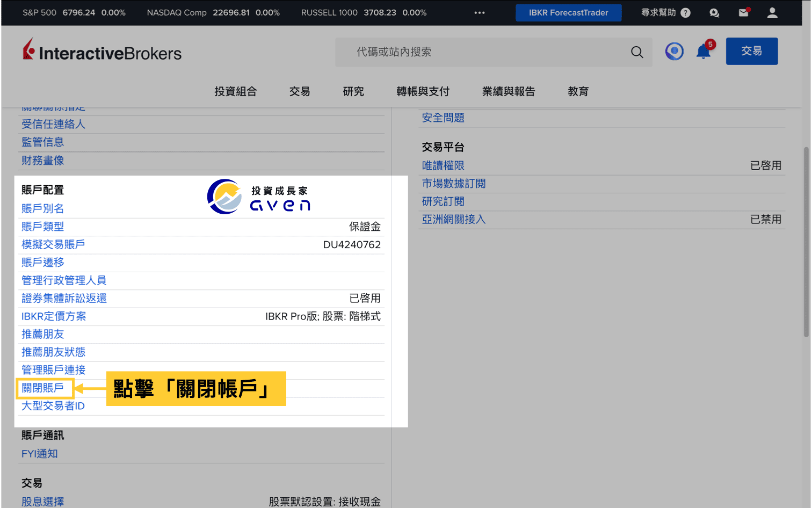Viewport: 812px width, 508px height.
Task: View the 模擬交易賬戶 details
Action: point(53,244)
